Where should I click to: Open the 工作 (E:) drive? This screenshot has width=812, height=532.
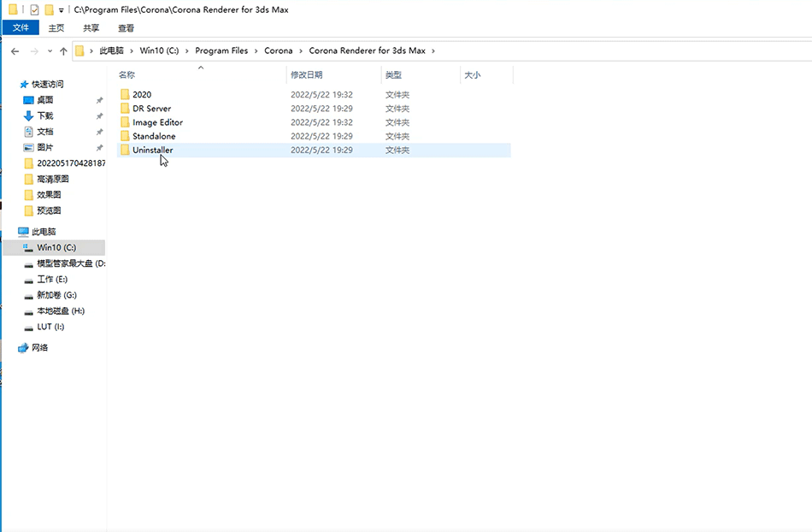point(52,279)
